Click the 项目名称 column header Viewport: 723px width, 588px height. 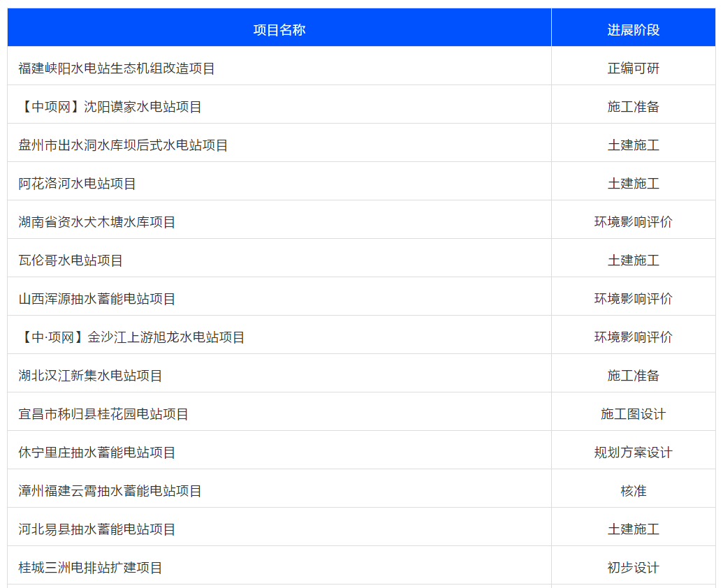click(279, 29)
